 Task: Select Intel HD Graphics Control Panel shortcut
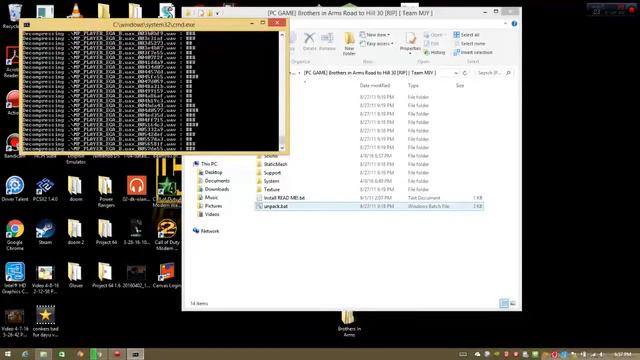click(x=15, y=278)
